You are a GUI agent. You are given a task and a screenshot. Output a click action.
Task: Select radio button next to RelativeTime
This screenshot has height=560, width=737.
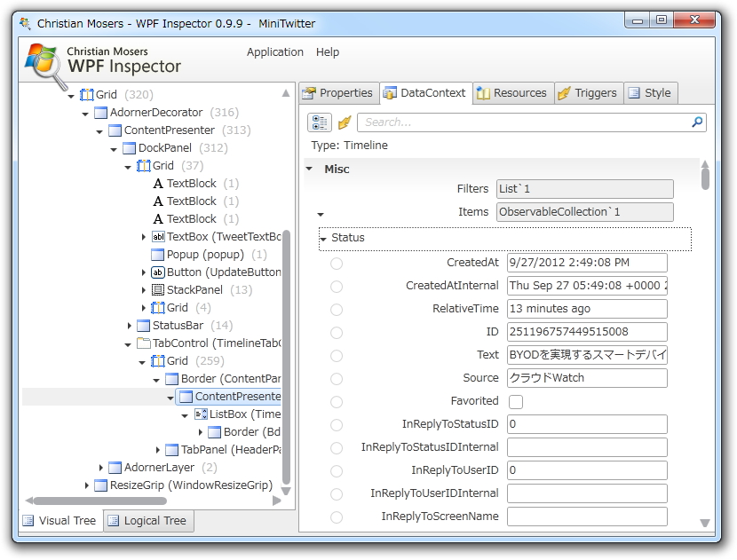pos(337,310)
